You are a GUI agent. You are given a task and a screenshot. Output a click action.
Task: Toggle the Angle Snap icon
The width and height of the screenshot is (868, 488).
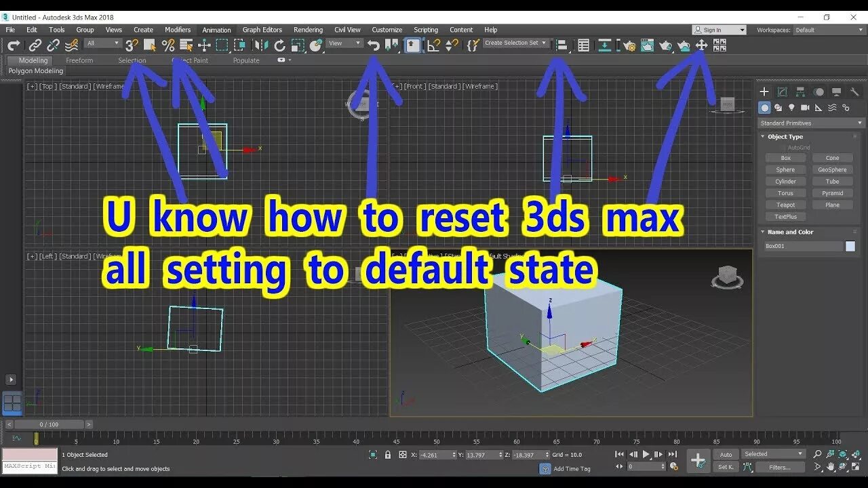[x=434, y=45]
